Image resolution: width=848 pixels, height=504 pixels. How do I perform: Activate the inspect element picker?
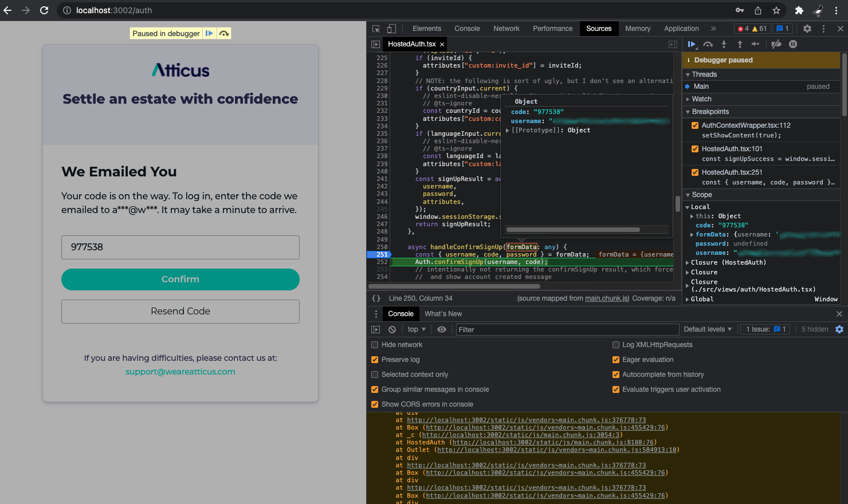pos(376,29)
